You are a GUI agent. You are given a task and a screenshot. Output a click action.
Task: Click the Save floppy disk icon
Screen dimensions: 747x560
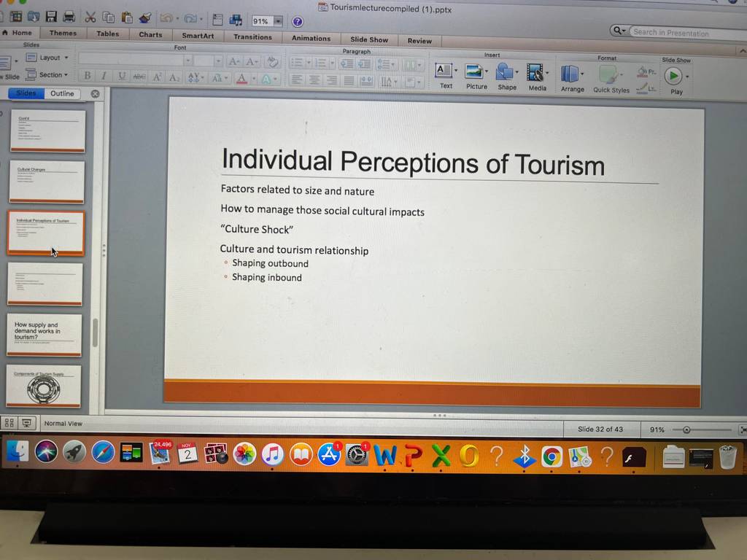point(52,17)
